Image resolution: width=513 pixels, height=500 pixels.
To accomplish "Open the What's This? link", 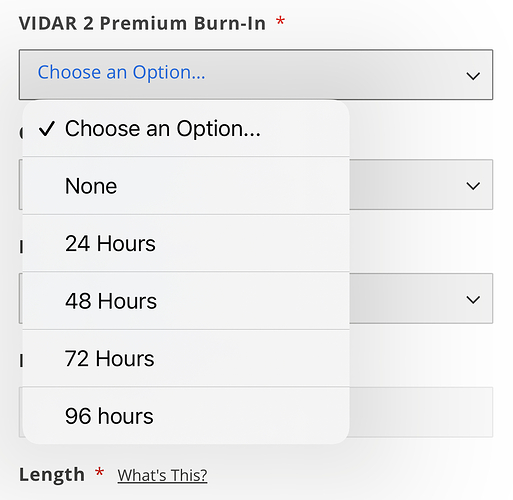I will (x=162, y=475).
